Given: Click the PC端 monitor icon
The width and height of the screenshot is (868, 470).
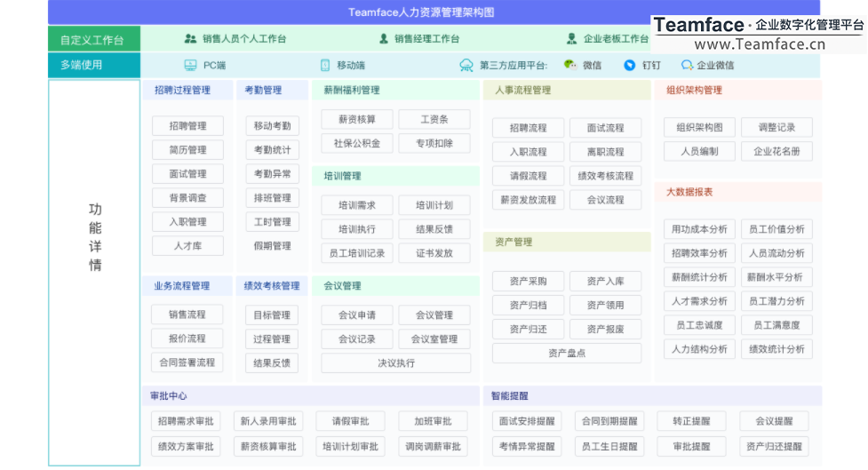Looking at the screenshot, I should (x=190, y=65).
